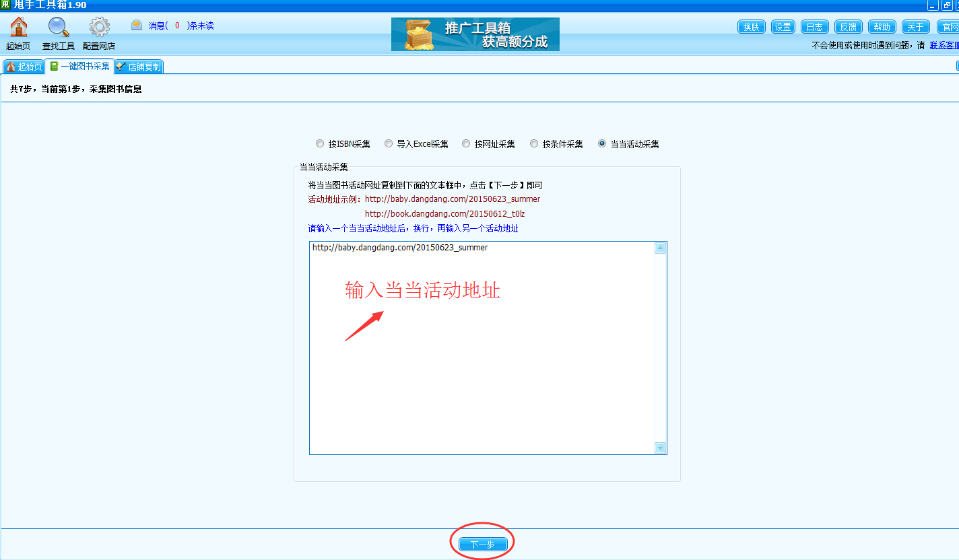Click the 下一步 next step button
This screenshot has height=560, width=959.
[483, 544]
